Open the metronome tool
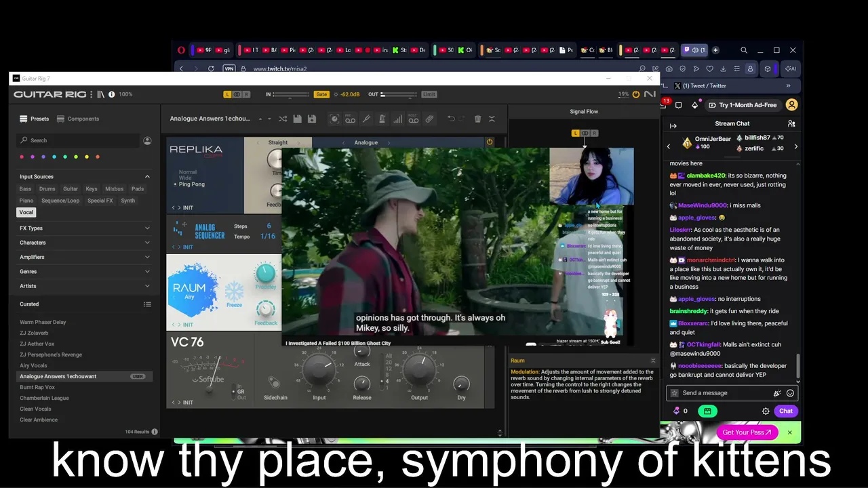Image resolution: width=868 pixels, height=488 pixels. coord(382,119)
